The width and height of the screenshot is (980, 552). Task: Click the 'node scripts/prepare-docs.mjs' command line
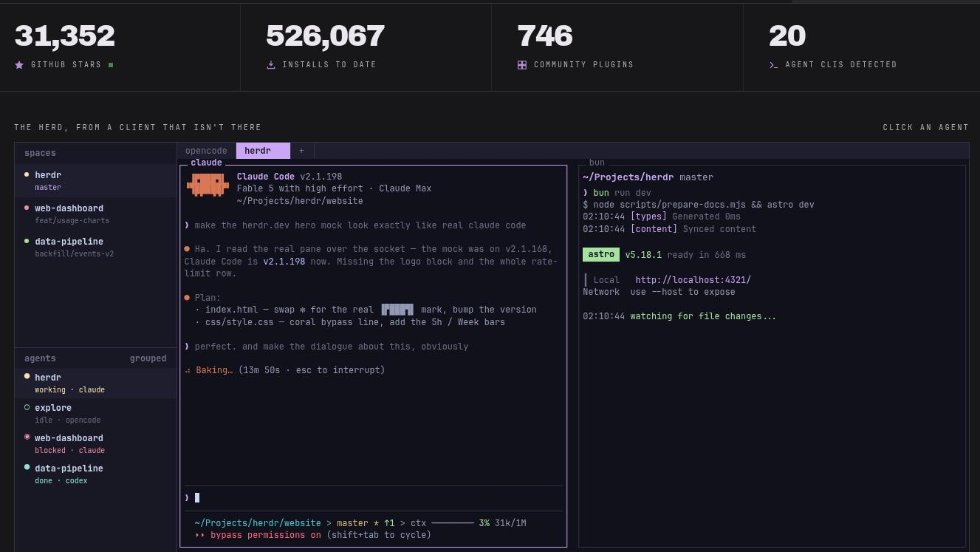click(699, 205)
